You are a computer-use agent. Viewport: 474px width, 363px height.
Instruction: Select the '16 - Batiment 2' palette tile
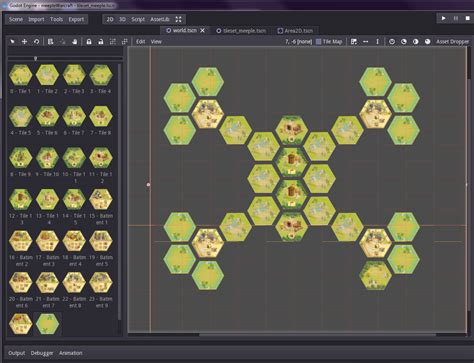click(20, 248)
